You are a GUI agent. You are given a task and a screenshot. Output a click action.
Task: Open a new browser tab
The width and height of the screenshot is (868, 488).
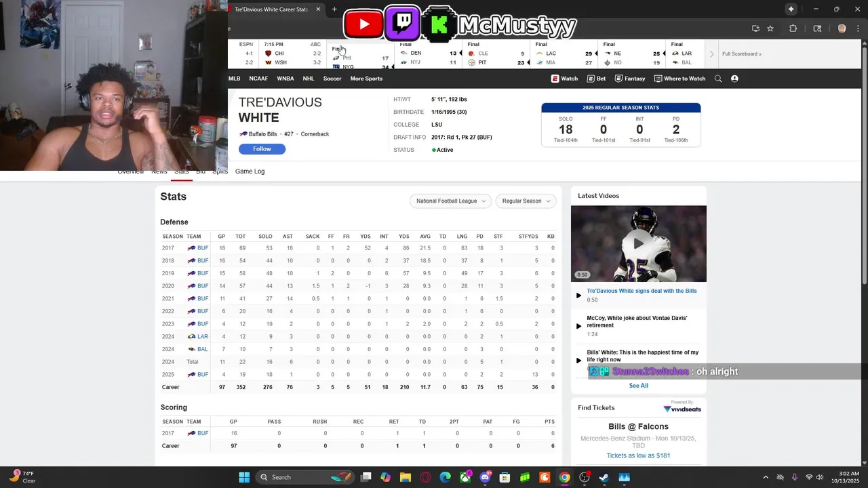point(334,9)
